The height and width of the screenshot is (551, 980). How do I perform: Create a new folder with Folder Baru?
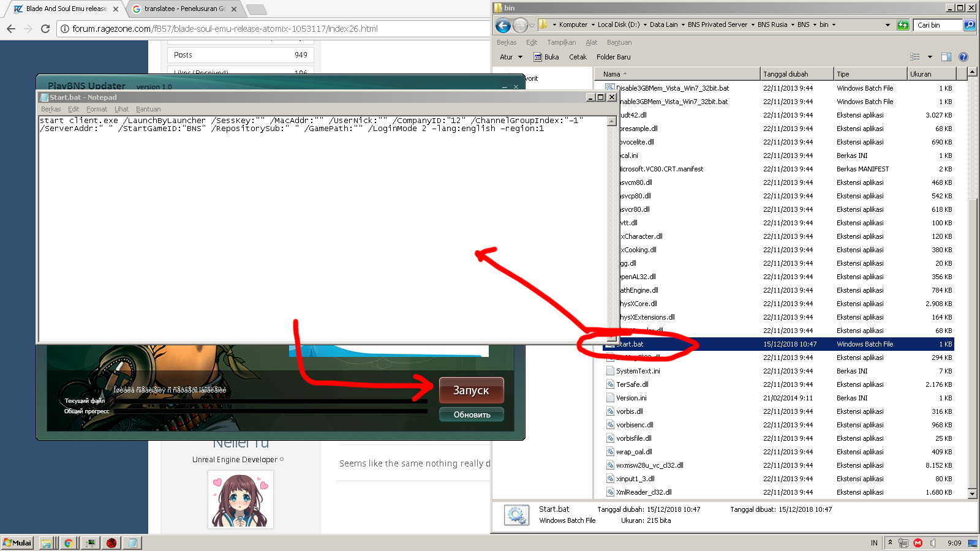614,58
